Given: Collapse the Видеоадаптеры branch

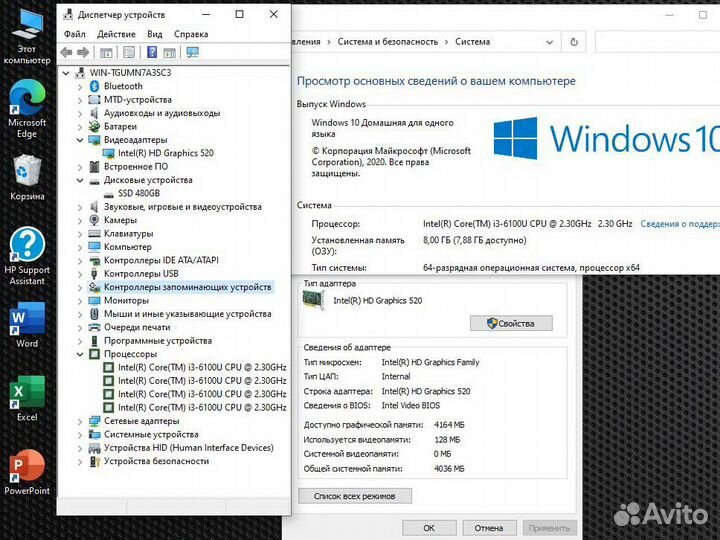Looking at the screenshot, I should [x=80, y=140].
